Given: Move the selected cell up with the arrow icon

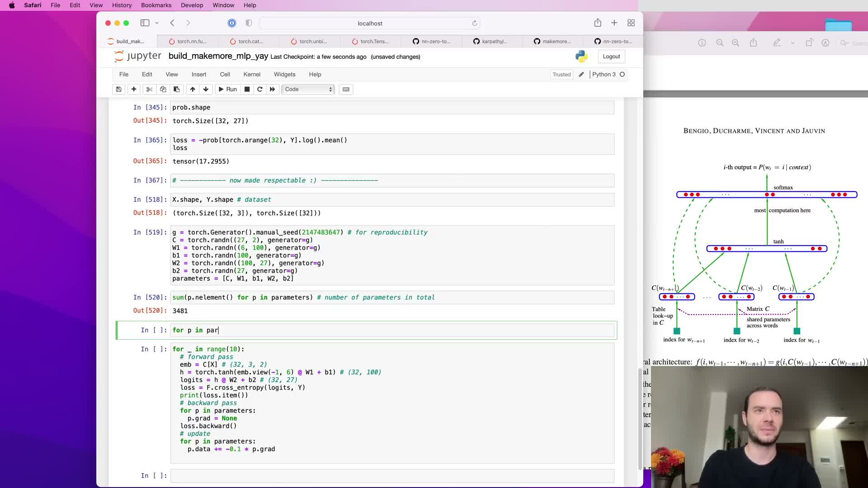Looking at the screenshot, I should [x=193, y=89].
